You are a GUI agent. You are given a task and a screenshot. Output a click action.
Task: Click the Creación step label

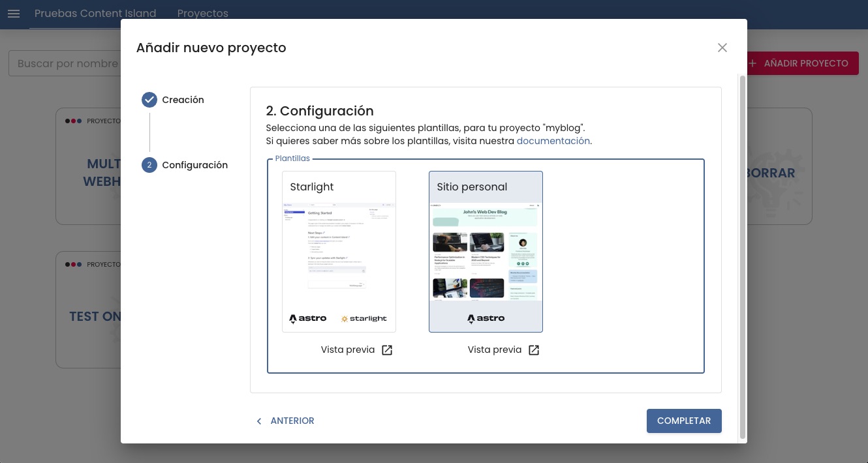[183, 100]
